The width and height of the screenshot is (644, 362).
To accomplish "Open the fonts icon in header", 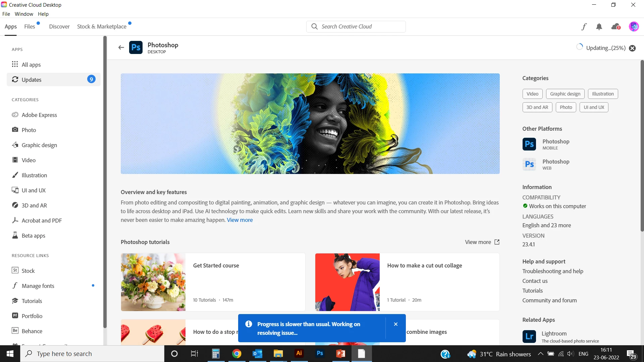I will coord(584,26).
